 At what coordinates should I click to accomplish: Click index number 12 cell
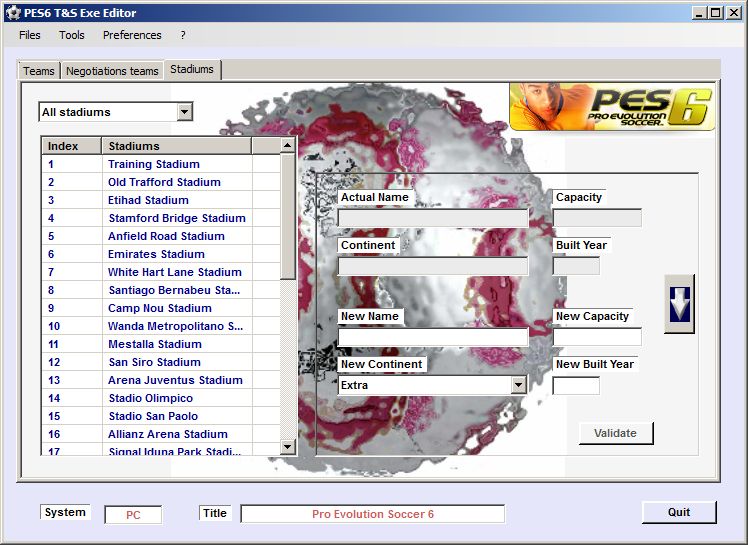click(x=72, y=362)
